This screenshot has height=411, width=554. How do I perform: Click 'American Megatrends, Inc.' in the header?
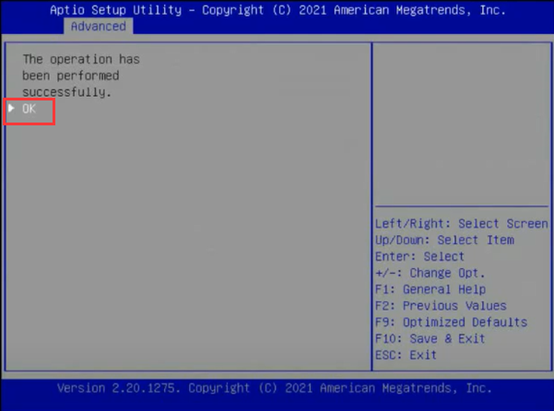tap(420, 10)
